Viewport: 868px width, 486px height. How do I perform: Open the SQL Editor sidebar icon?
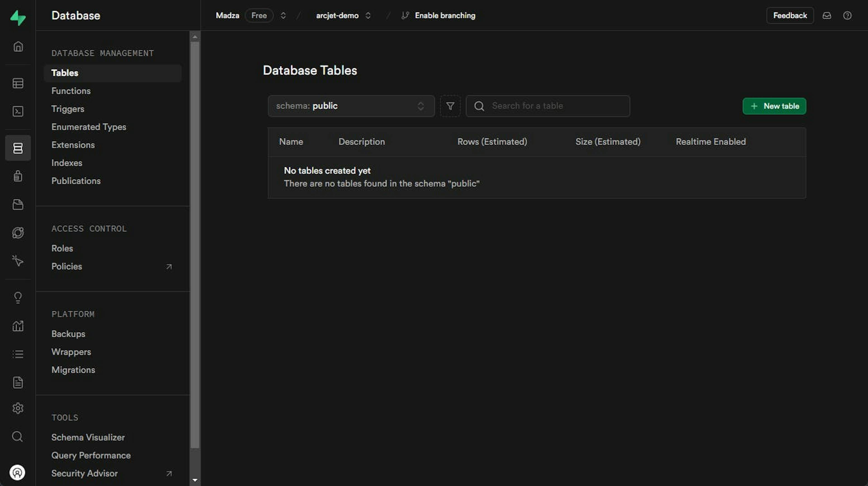pos(18,111)
